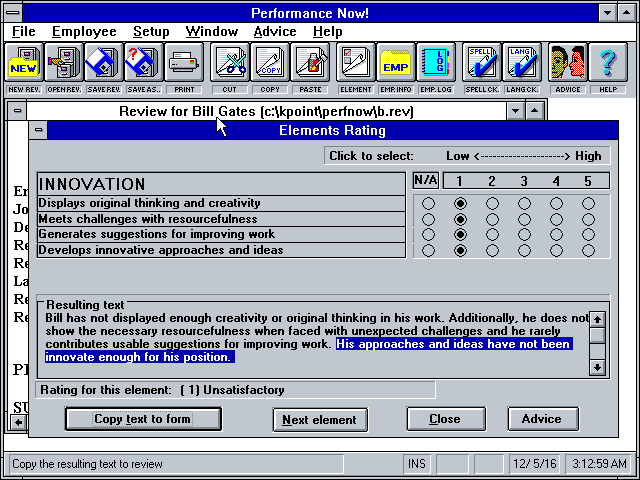This screenshot has height=480, width=640.
Task: Run Lang Ck. language check icon
Action: (522, 62)
